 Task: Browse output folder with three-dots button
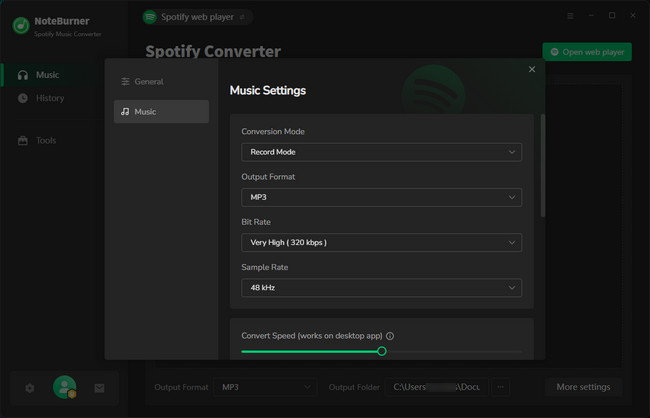(x=501, y=386)
